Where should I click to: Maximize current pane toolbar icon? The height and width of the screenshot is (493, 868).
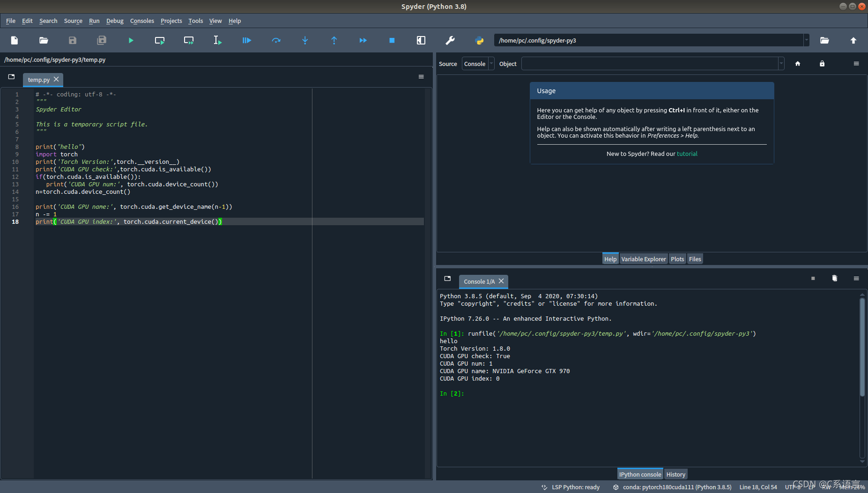421,40
